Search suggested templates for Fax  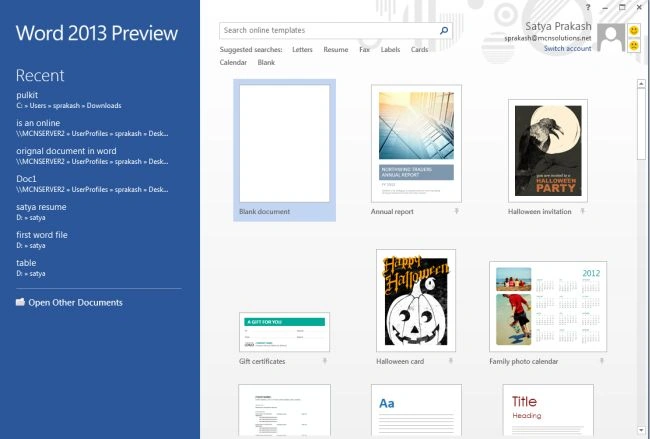(364, 49)
